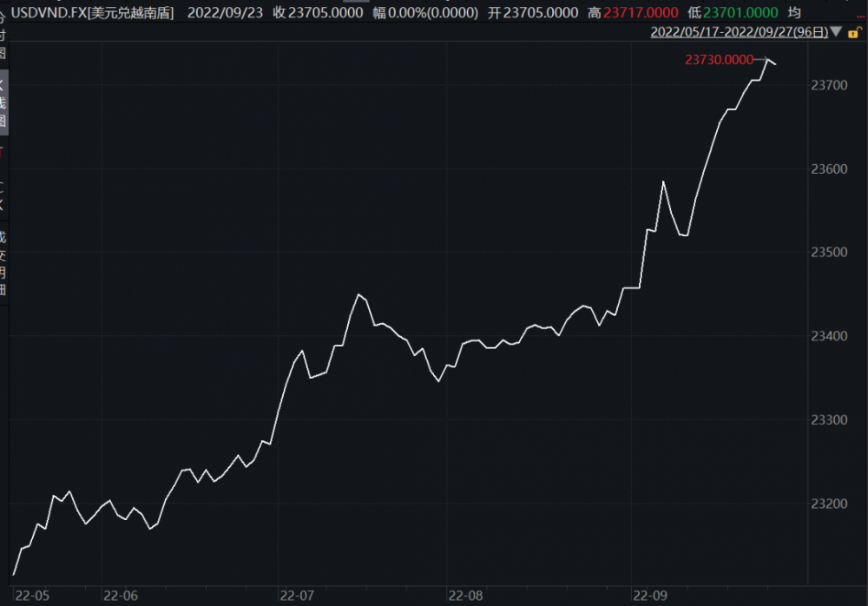Click the red 23730.0000 peak label
The image size is (868, 606).
(719, 60)
